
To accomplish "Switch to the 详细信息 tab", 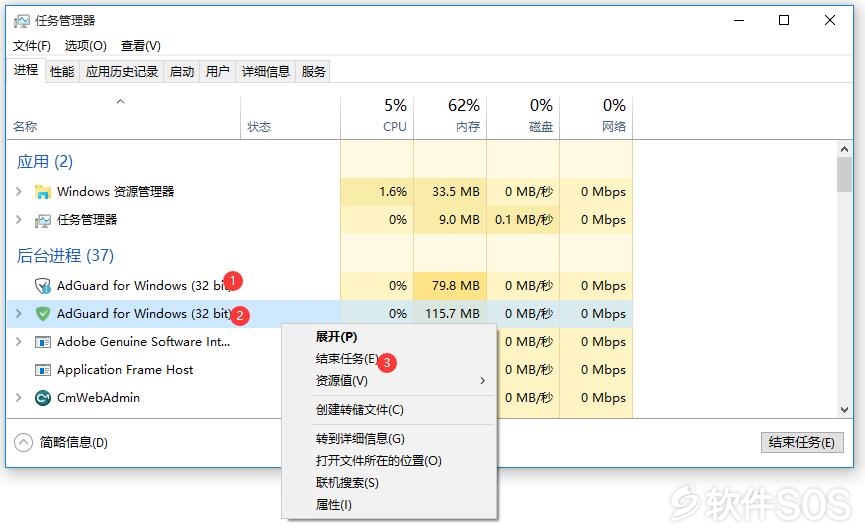I will [266, 72].
